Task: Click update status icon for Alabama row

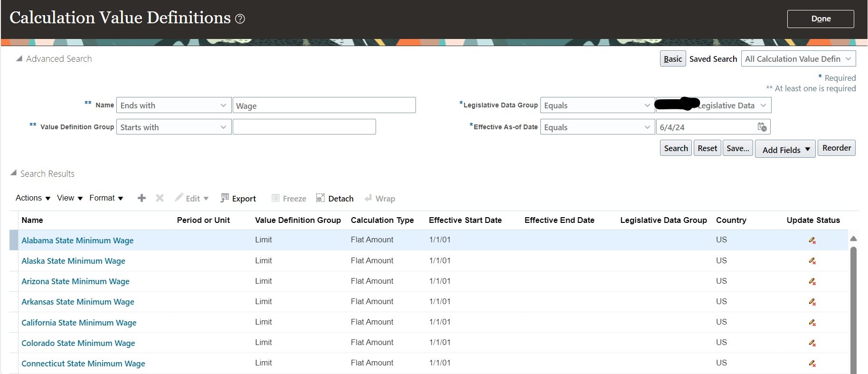Action: 812,240
